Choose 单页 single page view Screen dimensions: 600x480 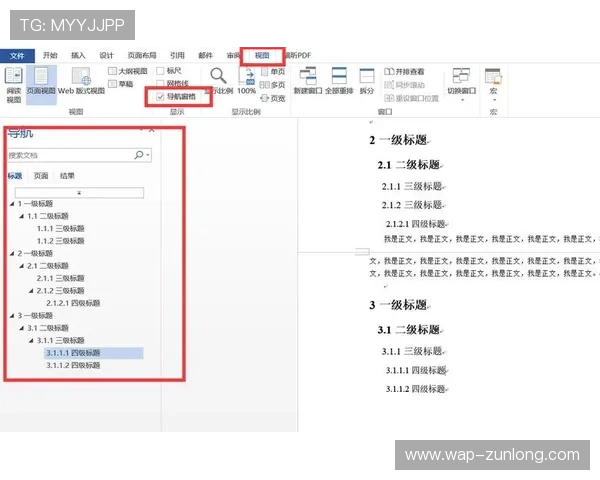(x=273, y=72)
